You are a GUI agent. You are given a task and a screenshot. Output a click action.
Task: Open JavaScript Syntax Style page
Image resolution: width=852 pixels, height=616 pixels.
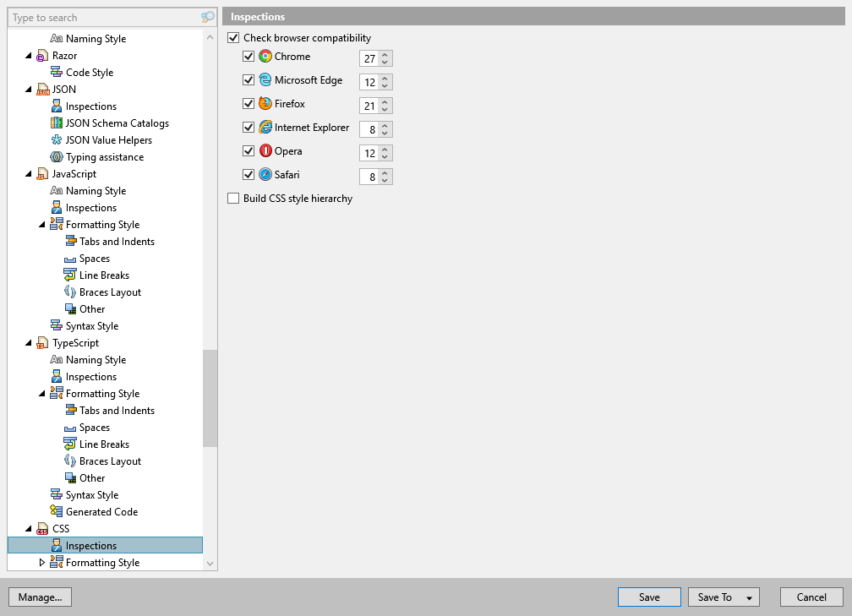coord(92,326)
